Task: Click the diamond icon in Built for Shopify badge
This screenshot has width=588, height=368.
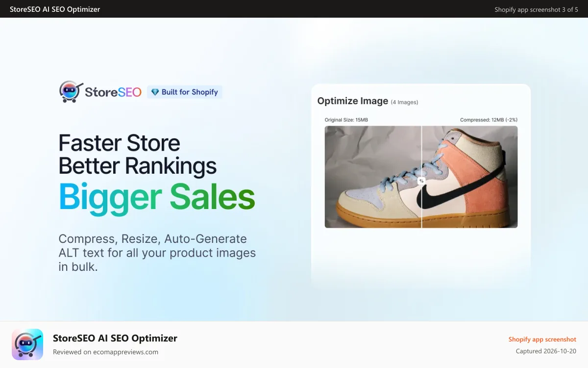Action: 155,92
